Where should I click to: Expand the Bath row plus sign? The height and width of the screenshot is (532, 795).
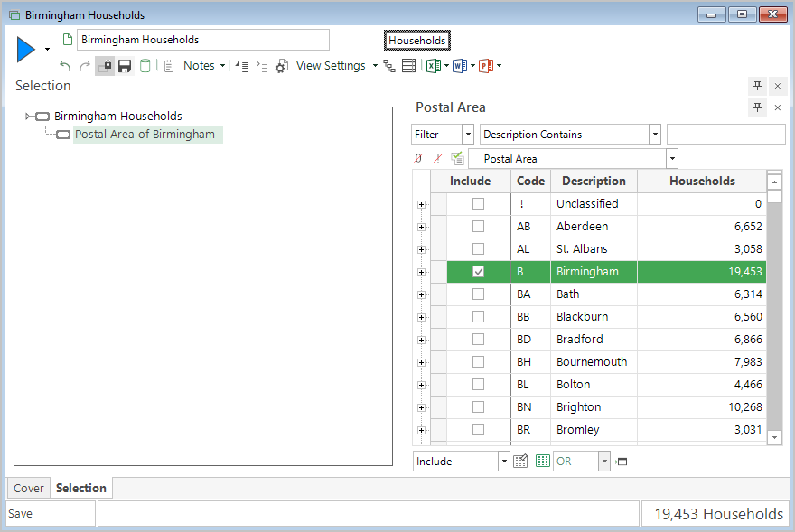point(421,294)
